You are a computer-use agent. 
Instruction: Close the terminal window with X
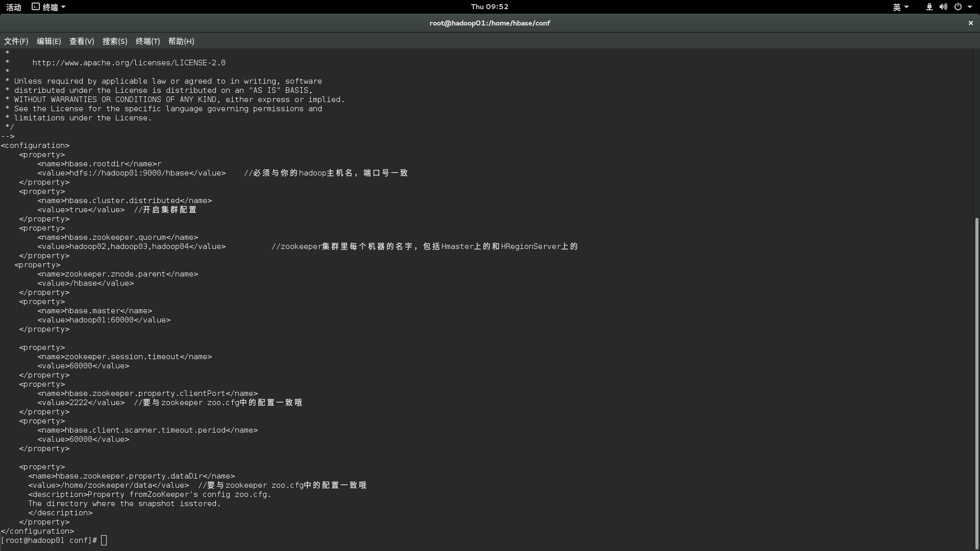click(x=970, y=23)
